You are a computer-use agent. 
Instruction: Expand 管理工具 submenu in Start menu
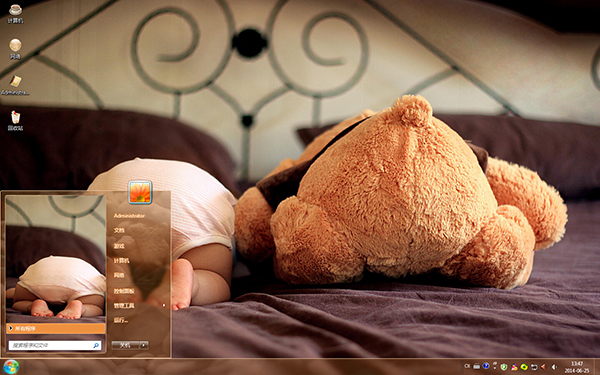[x=139, y=306]
